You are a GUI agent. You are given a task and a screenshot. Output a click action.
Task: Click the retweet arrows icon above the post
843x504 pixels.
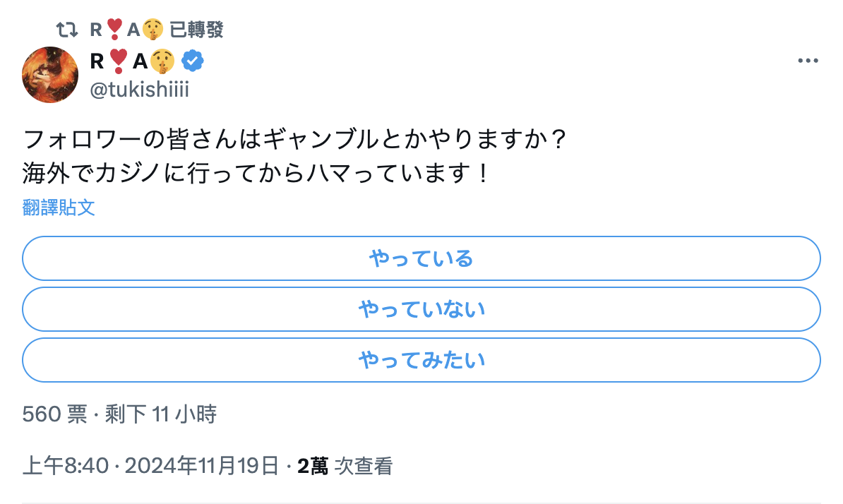[67, 30]
